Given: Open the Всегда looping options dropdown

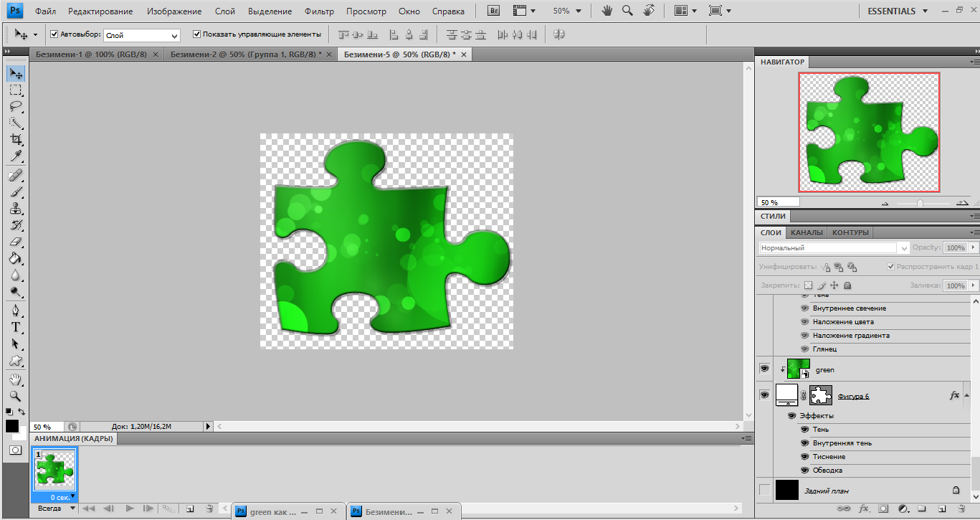Looking at the screenshot, I should tap(55, 508).
